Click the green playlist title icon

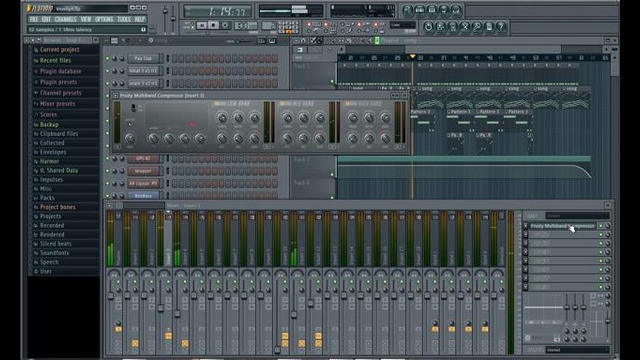point(377,40)
